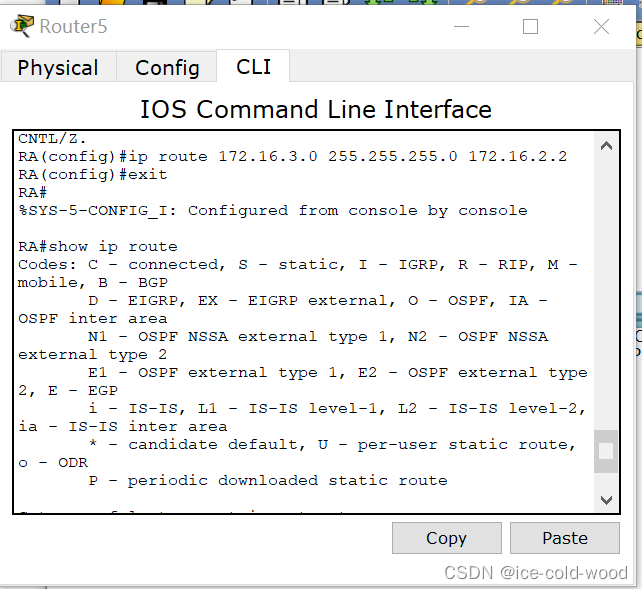Click the IOS Command Line Interface heading
642x589 pixels.
(x=316, y=109)
